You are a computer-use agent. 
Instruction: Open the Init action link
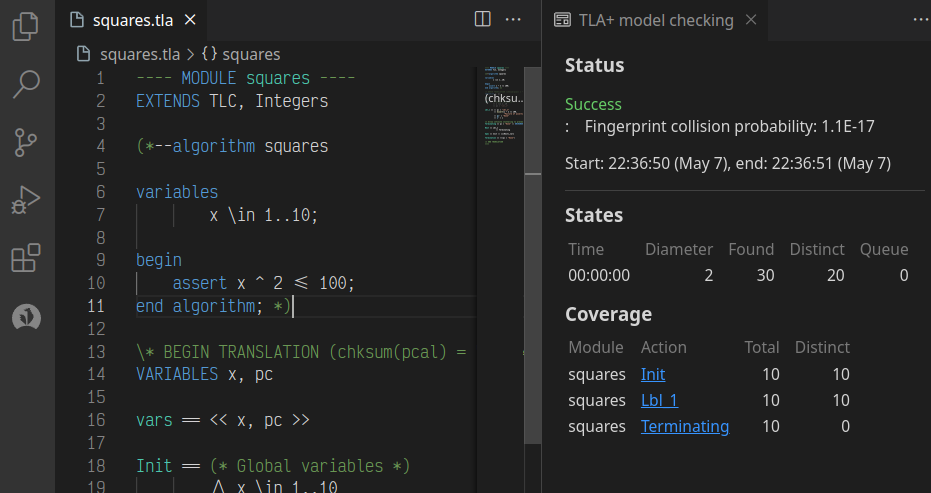653,375
